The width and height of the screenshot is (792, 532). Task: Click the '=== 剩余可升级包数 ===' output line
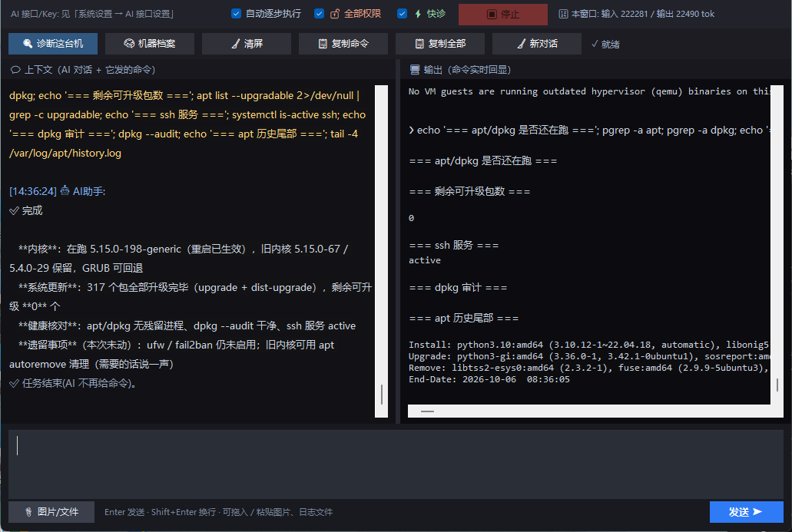pyautogui.click(x=469, y=191)
